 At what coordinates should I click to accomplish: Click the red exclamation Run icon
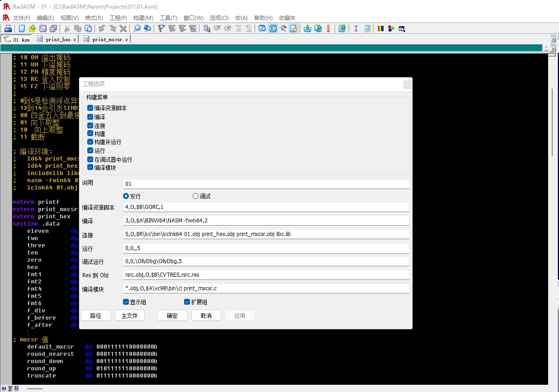pos(328,28)
